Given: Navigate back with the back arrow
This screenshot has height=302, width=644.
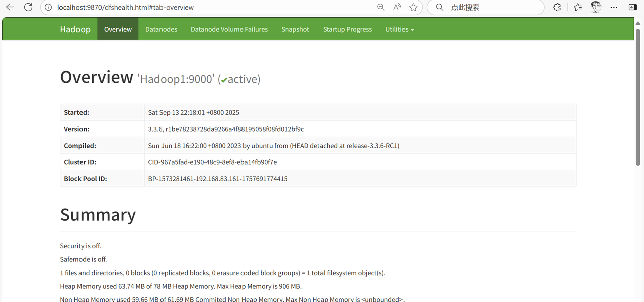Looking at the screenshot, I should coord(10,7).
